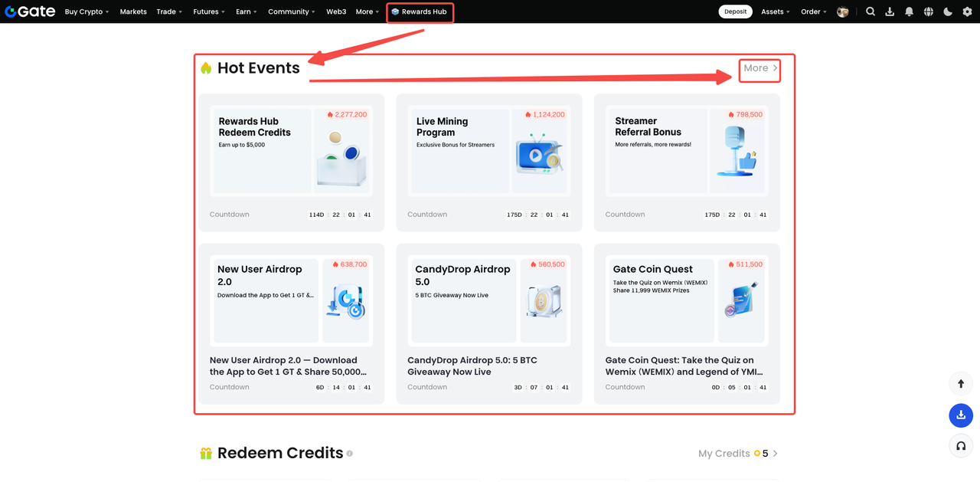Open language settings globe icon
The image size is (980, 482).
(928, 11)
